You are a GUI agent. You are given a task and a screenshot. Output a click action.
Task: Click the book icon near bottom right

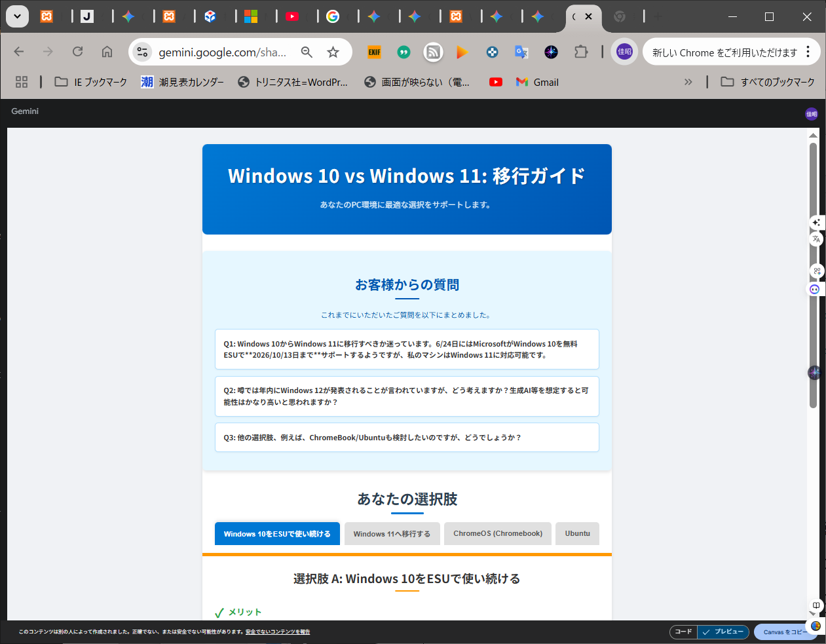816,605
